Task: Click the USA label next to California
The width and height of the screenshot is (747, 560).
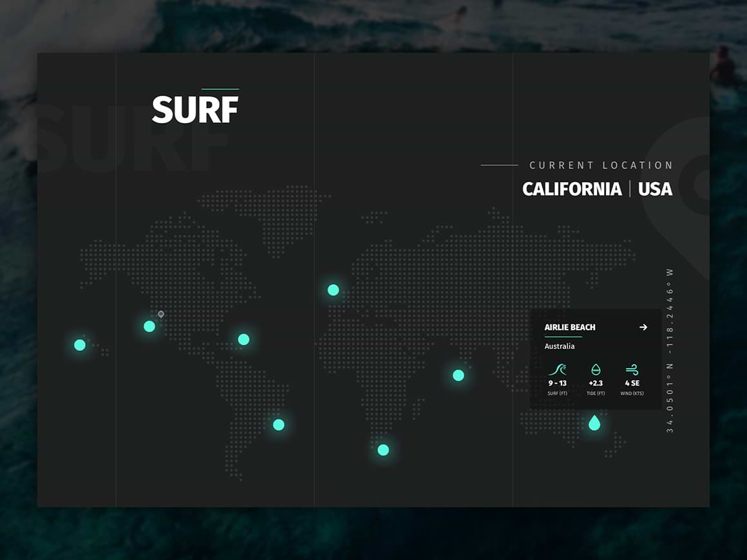Action: point(654,189)
